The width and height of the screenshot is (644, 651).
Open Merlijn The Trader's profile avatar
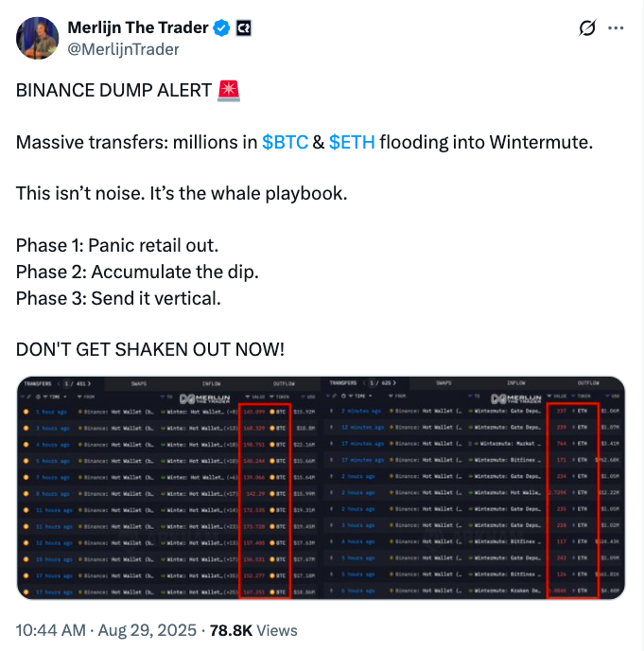click(36, 36)
